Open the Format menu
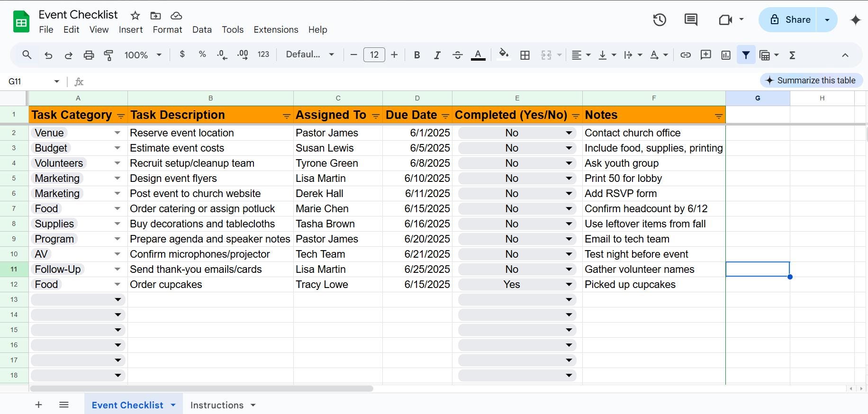This screenshot has width=868, height=414. [x=167, y=30]
